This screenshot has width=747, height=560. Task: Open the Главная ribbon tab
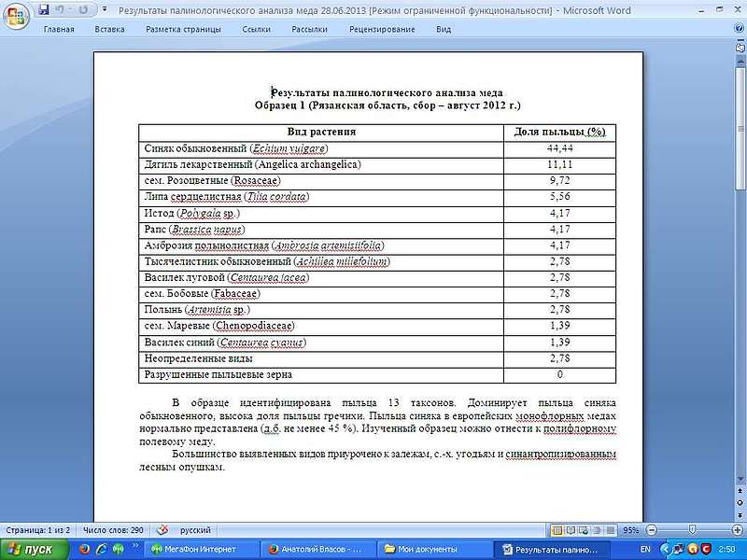59,29
